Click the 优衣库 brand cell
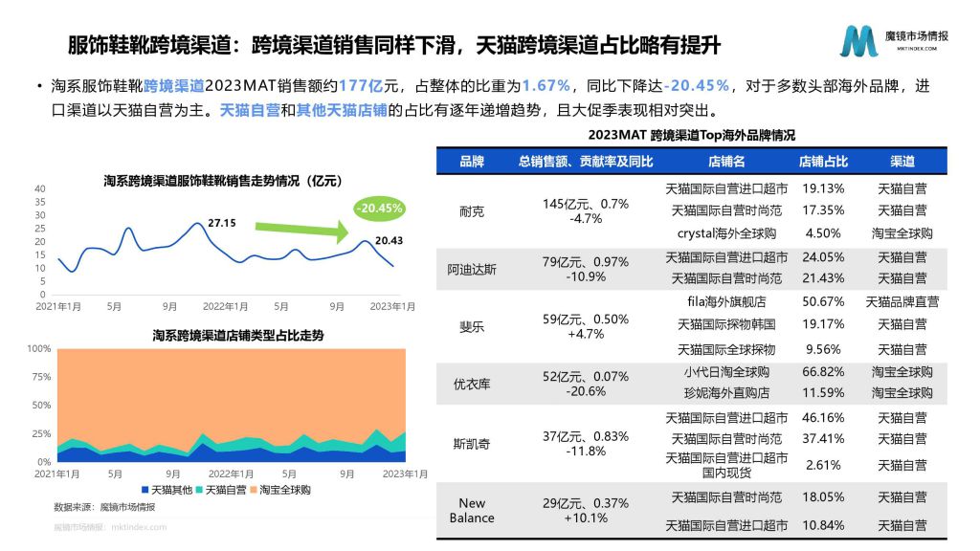Image resolution: width=980 pixels, height=551 pixels. [472, 385]
